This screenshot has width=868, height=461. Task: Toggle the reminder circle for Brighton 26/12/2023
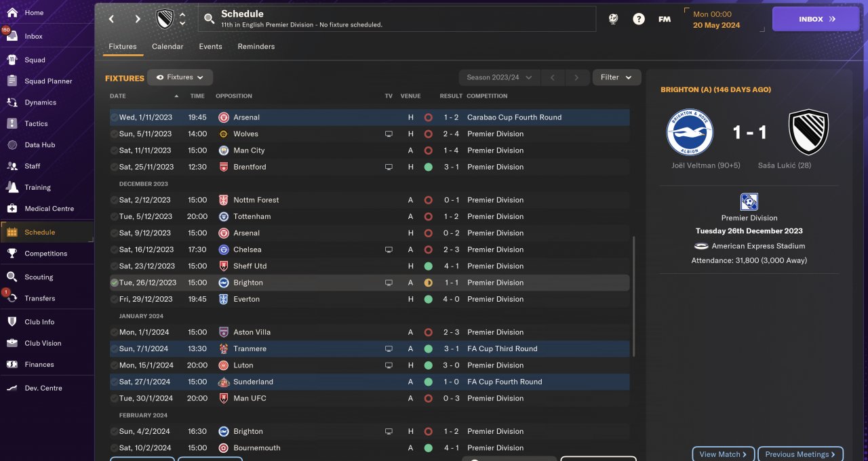(114, 283)
